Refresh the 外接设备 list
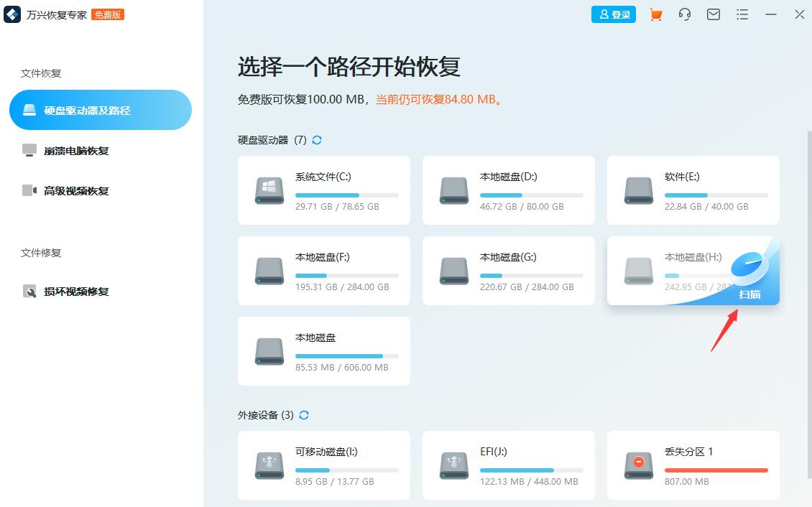Screen dimensions: 812x507 tap(304, 415)
